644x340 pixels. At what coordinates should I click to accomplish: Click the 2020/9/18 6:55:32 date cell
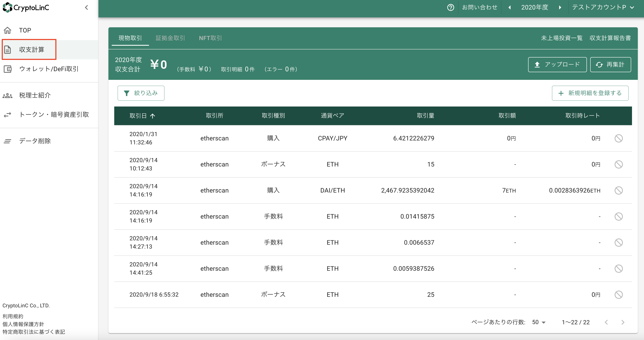pos(154,295)
